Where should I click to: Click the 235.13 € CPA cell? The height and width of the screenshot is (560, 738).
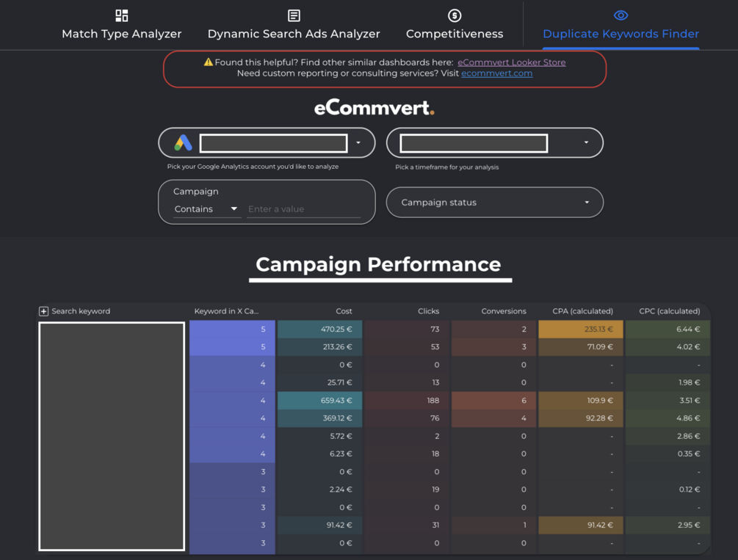tap(581, 329)
